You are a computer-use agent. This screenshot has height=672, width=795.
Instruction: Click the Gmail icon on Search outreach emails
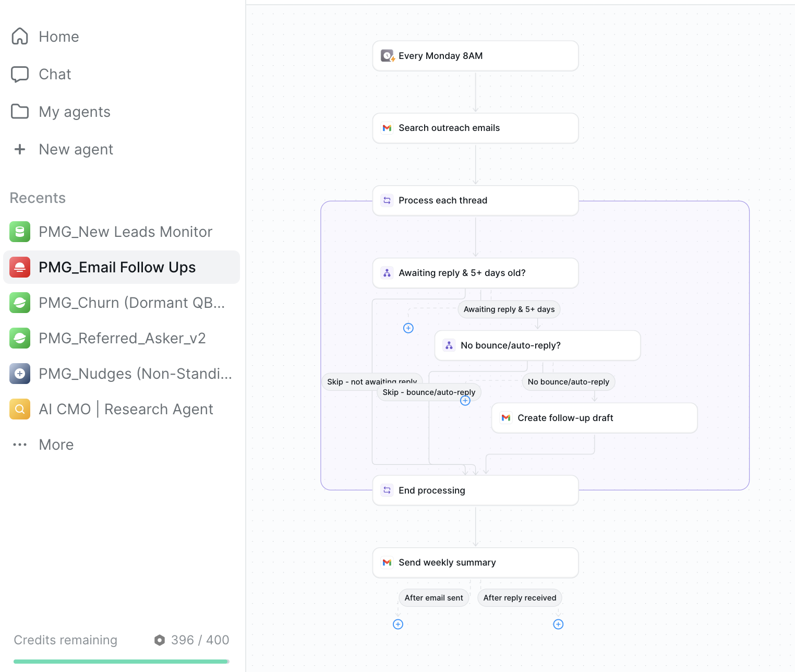(387, 128)
